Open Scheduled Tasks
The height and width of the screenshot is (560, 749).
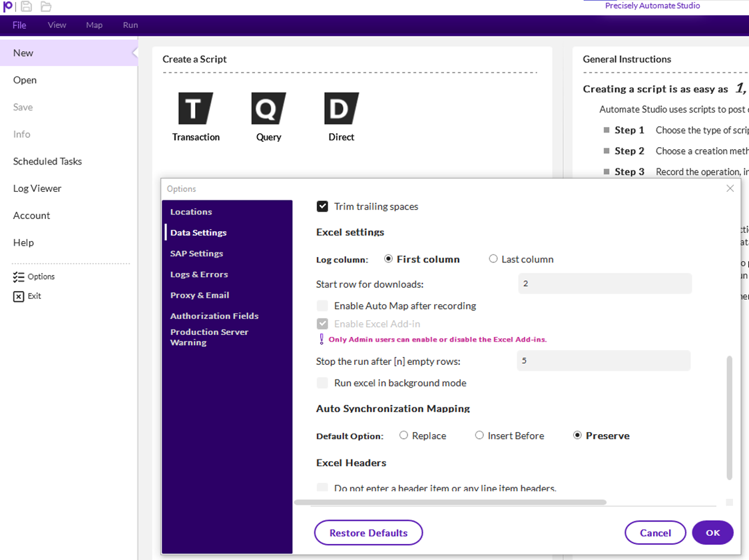click(x=69, y=162)
